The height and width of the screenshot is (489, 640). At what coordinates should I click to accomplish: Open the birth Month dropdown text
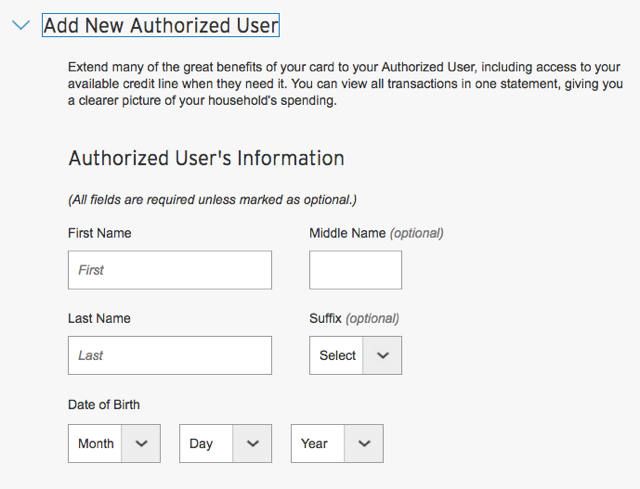coord(96,443)
